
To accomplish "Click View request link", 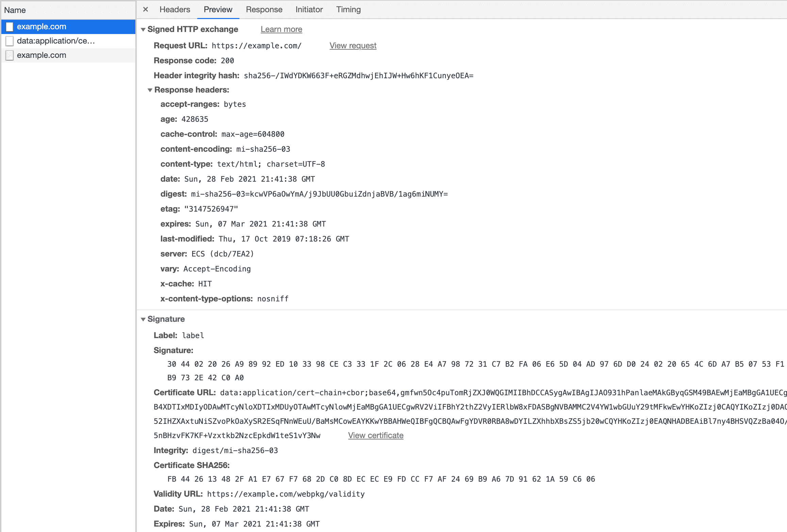I will pyautogui.click(x=354, y=45).
